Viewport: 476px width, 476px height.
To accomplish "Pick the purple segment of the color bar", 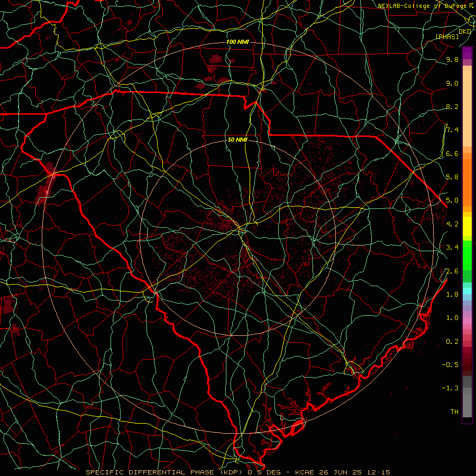I will [x=467, y=53].
